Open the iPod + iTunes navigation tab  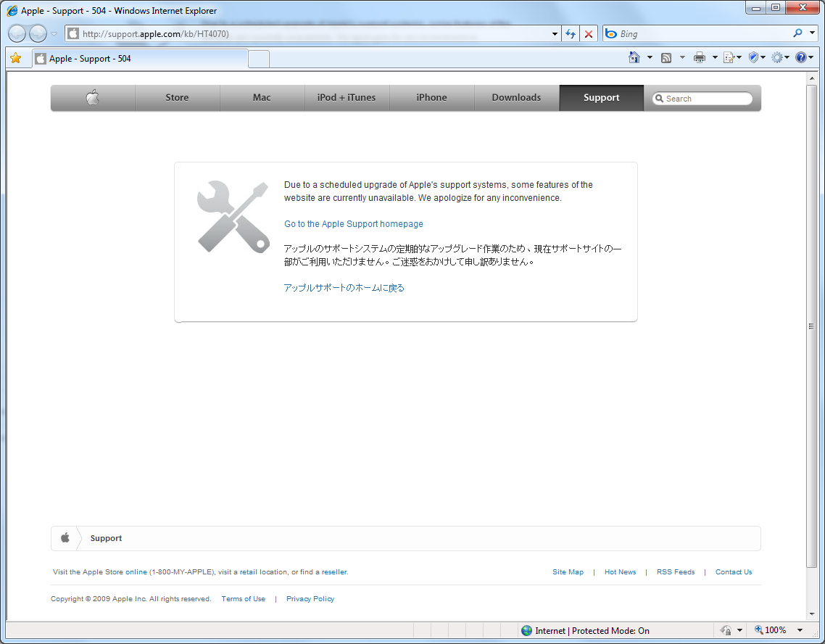tap(347, 97)
